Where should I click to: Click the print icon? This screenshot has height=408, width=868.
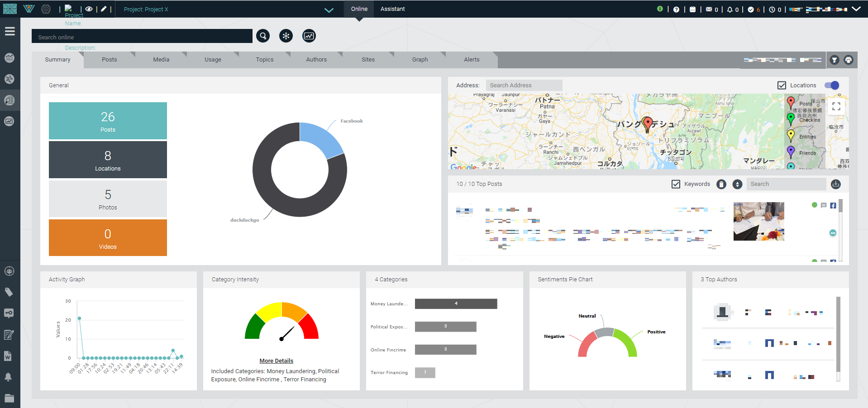[x=849, y=60]
